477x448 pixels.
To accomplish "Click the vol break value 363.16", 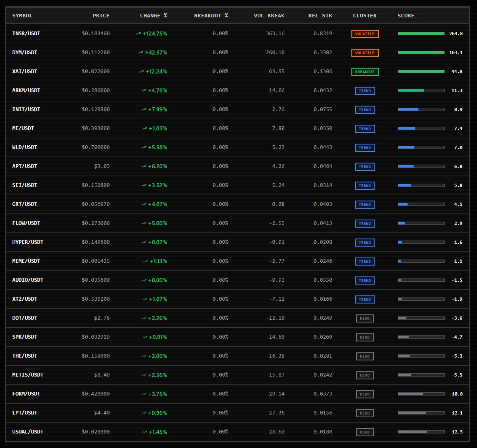I will [x=275, y=33].
